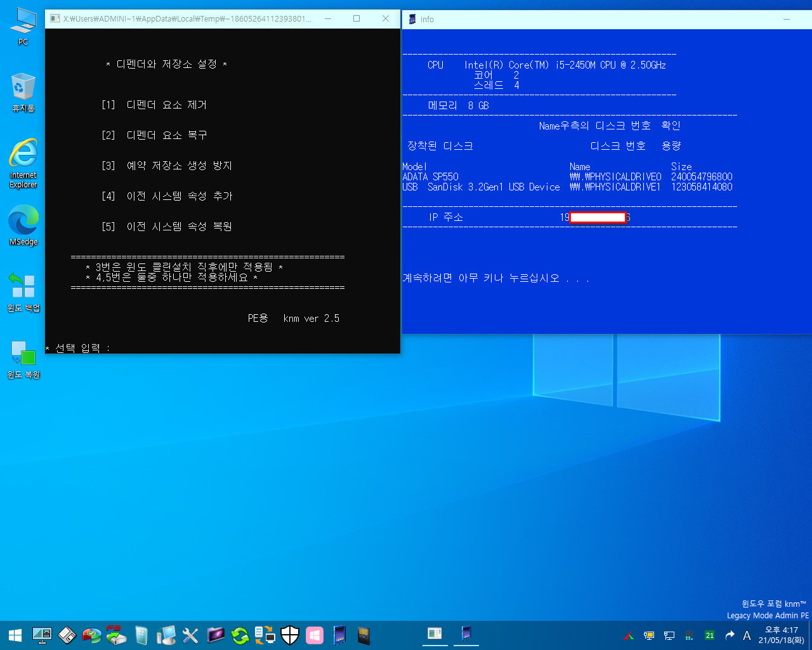The height and width of the screenshot is (650, 812).
Task: Click the white curved arrow tray icon
Action: click(730, 635)
